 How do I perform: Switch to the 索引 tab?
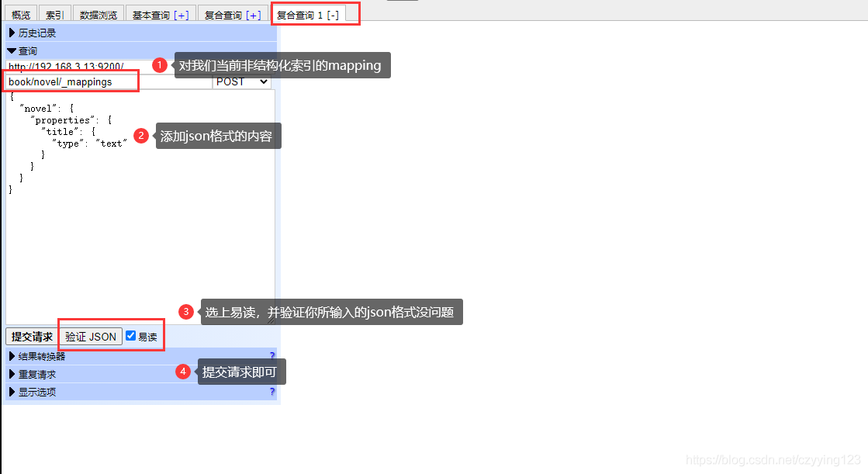click(x=55, y=15)
